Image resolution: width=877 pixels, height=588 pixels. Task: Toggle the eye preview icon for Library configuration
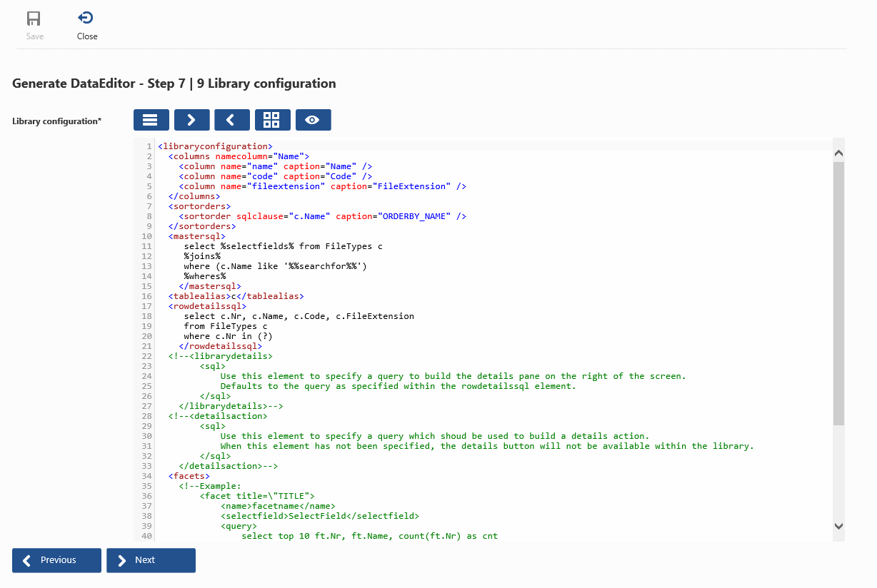313,119
